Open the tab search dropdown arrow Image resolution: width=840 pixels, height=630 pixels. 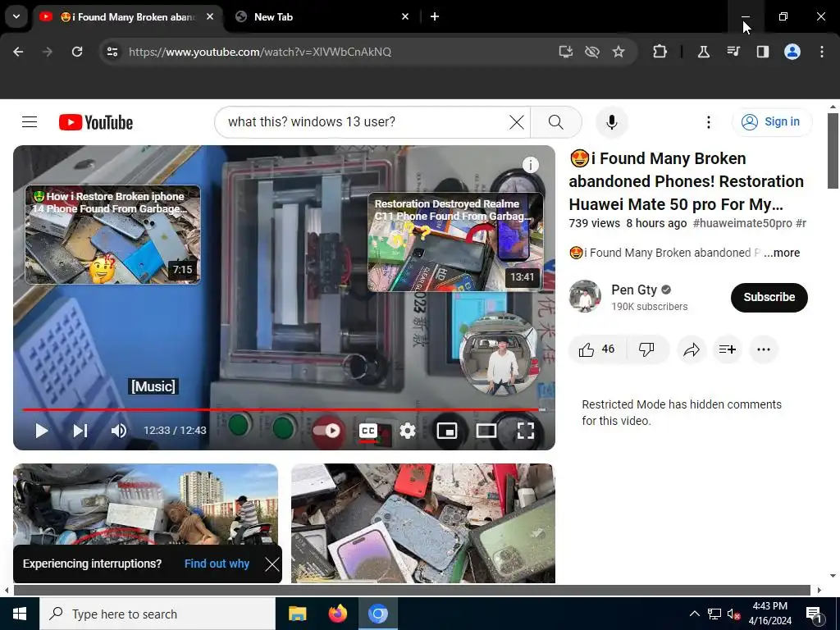click(x=16, y=16)
